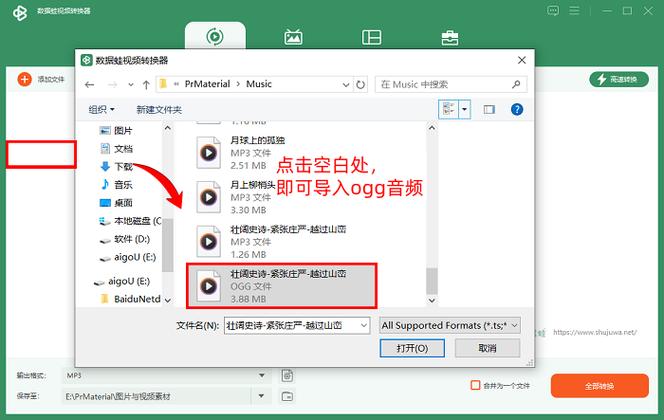Select the 3.88 MB OGG 壮阔史诗 file
The image size is (664, 420).
[281, 286]
